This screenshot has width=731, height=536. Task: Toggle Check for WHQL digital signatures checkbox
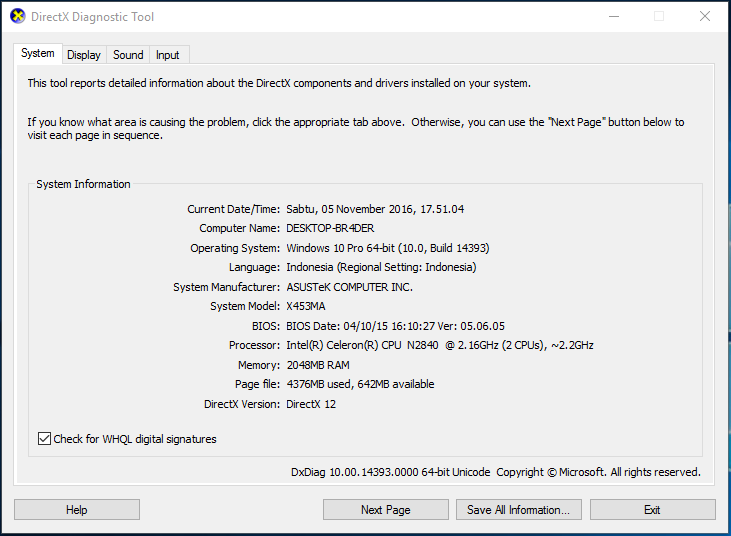tap(44, 439)
